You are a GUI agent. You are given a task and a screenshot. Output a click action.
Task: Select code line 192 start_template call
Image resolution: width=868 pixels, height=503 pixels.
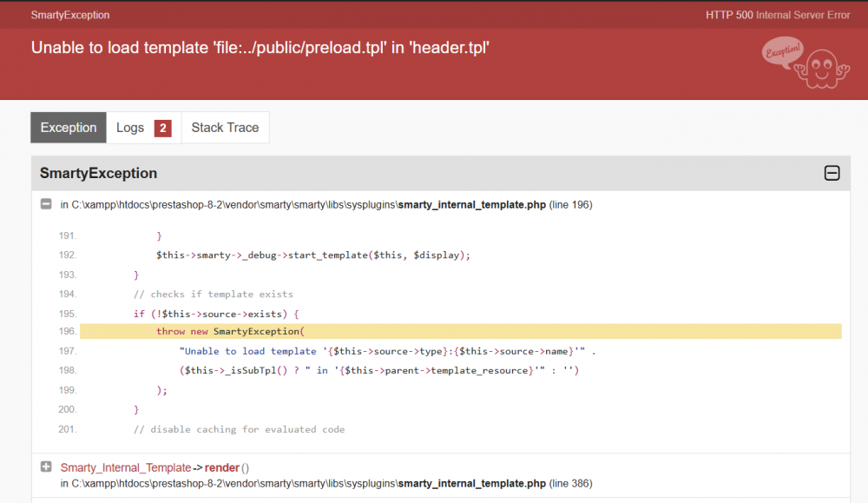pos(312,255)
